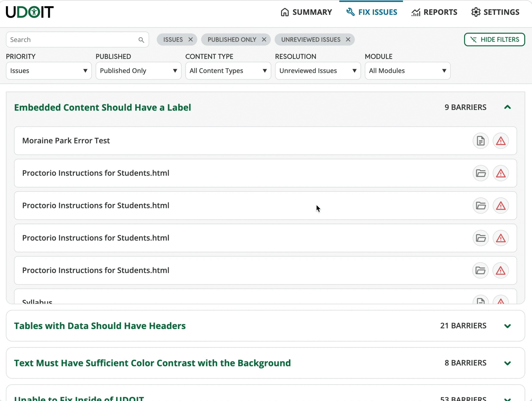
Task: Click the Hide Filters button
Action: coord(494,39)
